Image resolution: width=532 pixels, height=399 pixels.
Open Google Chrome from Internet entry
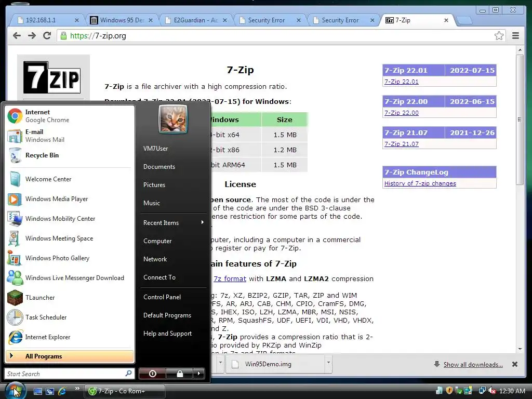[69, 116]
